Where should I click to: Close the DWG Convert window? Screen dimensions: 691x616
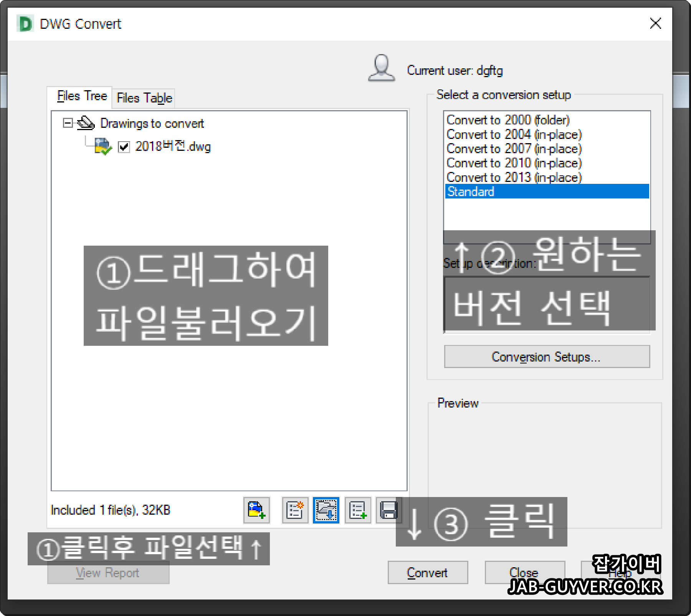tap(655, 23)
